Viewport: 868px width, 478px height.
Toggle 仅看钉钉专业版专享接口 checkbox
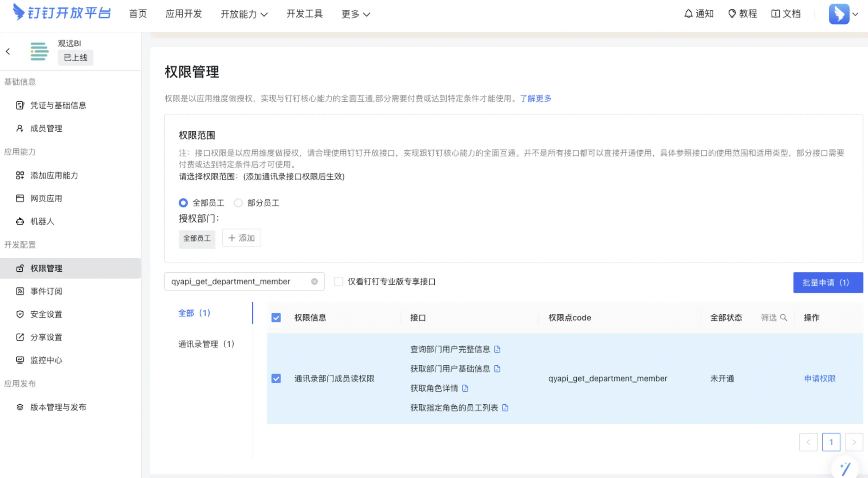coord(338,281)
